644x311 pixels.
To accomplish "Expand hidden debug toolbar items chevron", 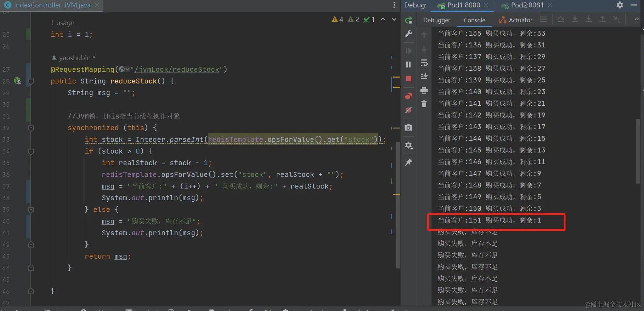I will tap(637, 19).
